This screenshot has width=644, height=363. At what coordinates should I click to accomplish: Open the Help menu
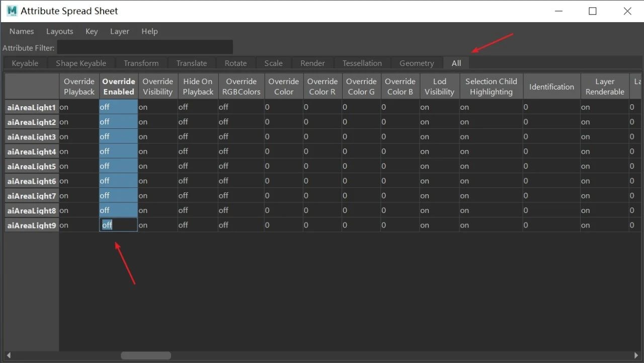tap(149, 31)
